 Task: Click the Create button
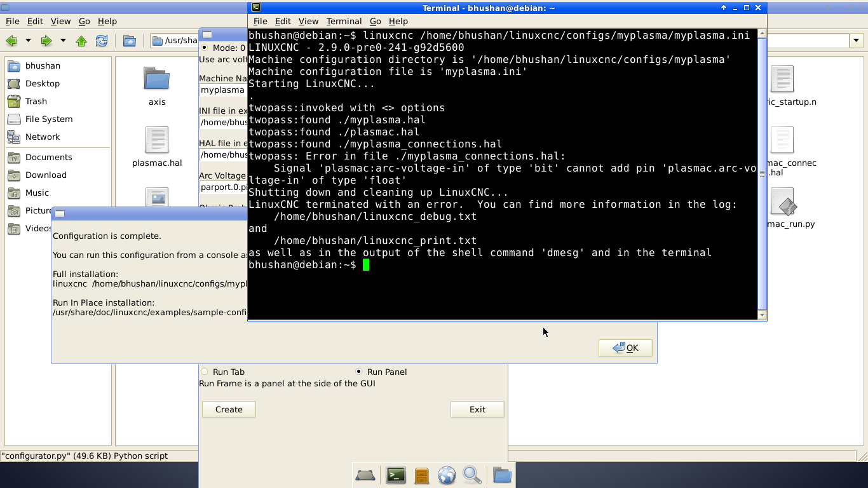coord(229,409)
